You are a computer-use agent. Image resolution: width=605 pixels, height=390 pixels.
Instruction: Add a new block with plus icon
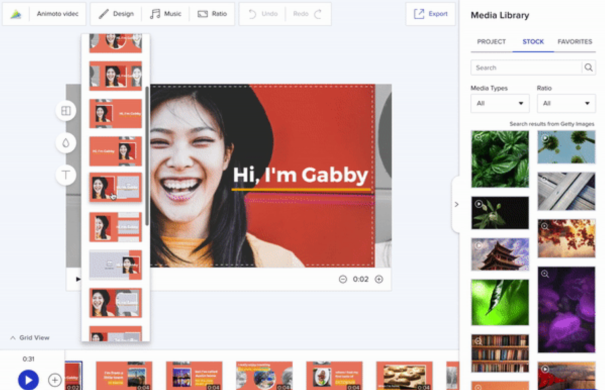55,380
